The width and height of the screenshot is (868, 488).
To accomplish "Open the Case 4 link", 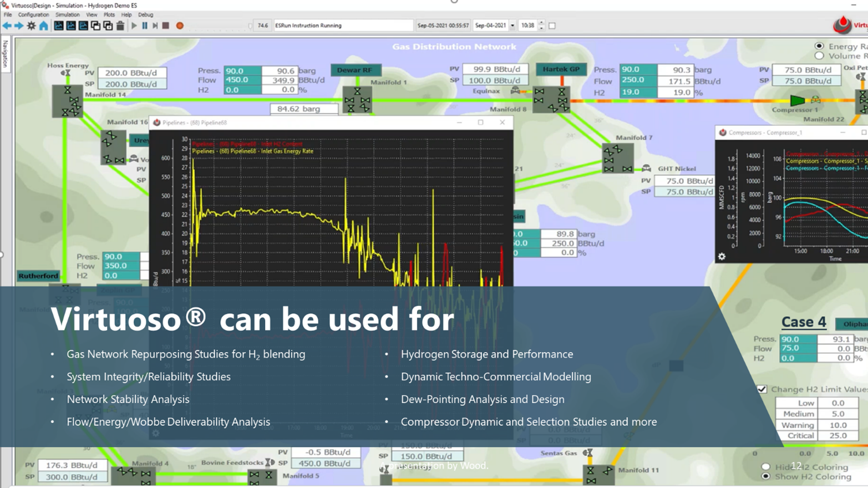I will coord(804,322).
